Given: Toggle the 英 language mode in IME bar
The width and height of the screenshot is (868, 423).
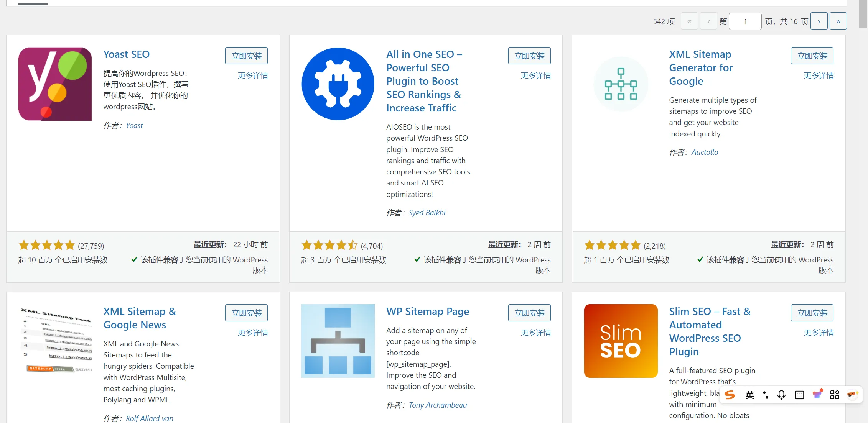Looking at the screenshot, I should (x=750, y=395).
